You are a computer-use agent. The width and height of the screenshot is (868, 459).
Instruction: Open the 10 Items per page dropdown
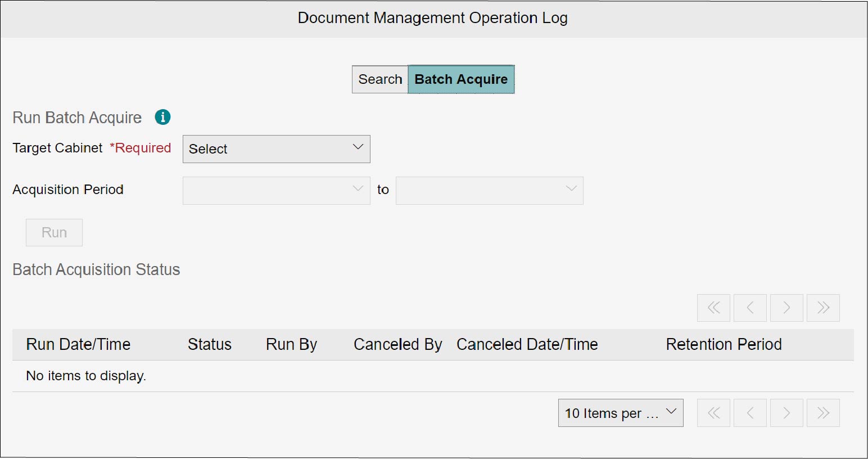point(620,413)
